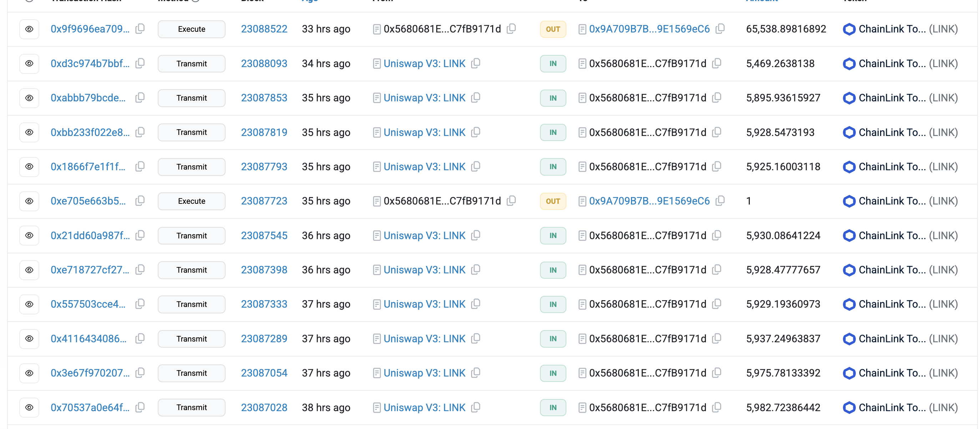Open address 0x9A709B7B...9E1569eC6 in block 23088522 row
Screen dimensions: 980x429
(650, 29)
